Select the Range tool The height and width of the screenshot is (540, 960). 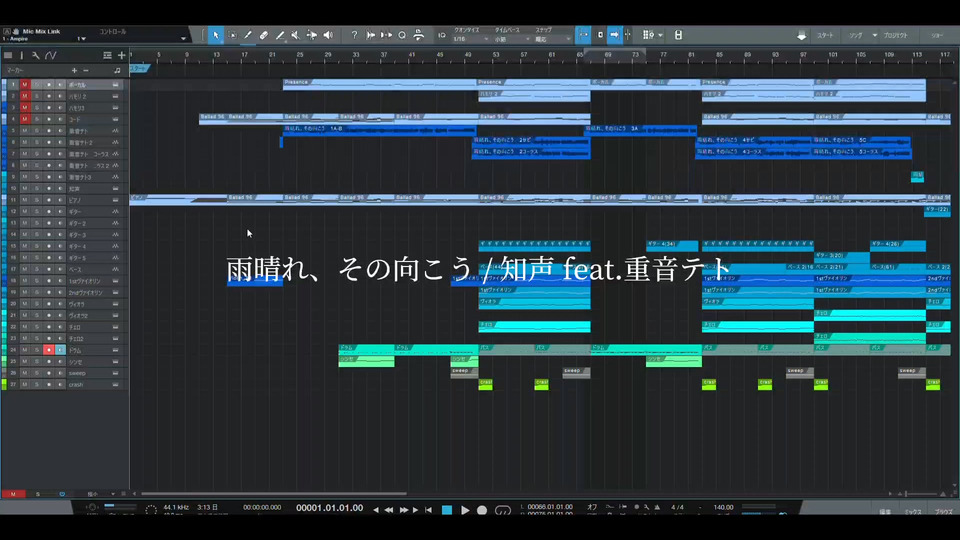[x=232, y=35]
